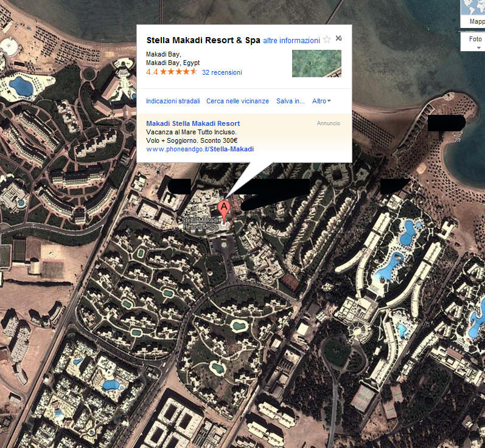Select Cerca nelle vicinanze
The height and width of the screenshot is (448, 485).
[237, 101]
